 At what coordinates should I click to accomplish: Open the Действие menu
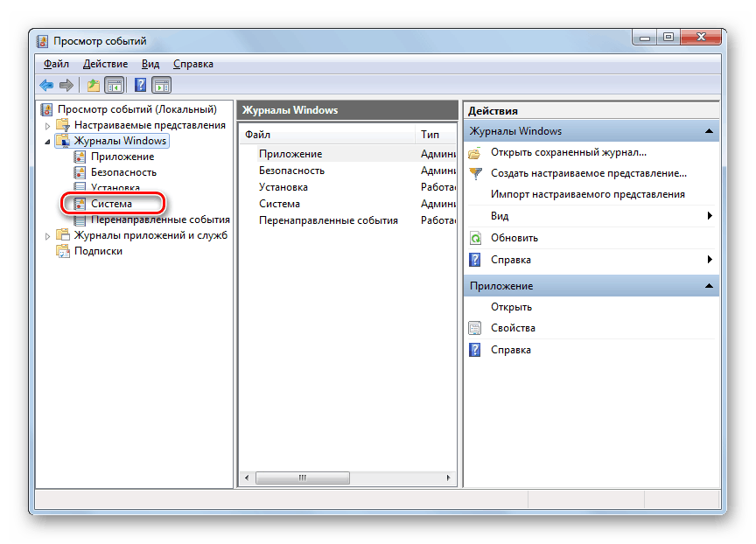(x=106, y=64)
